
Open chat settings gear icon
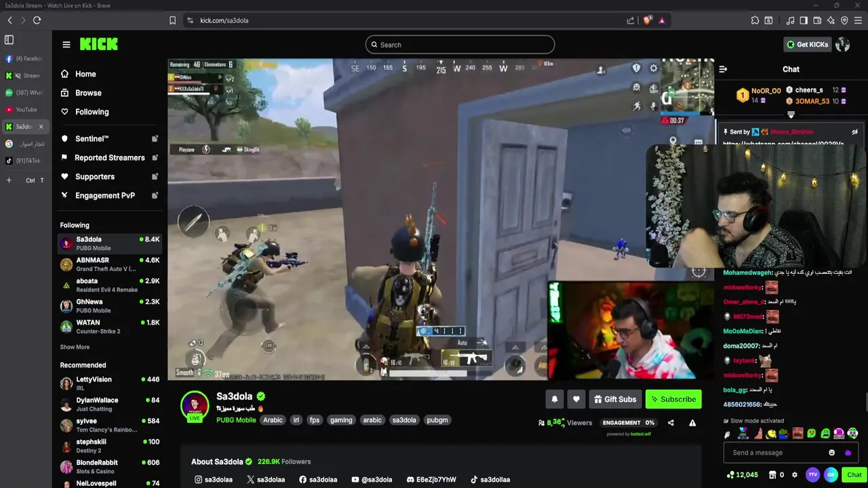[x=795, y=475]
